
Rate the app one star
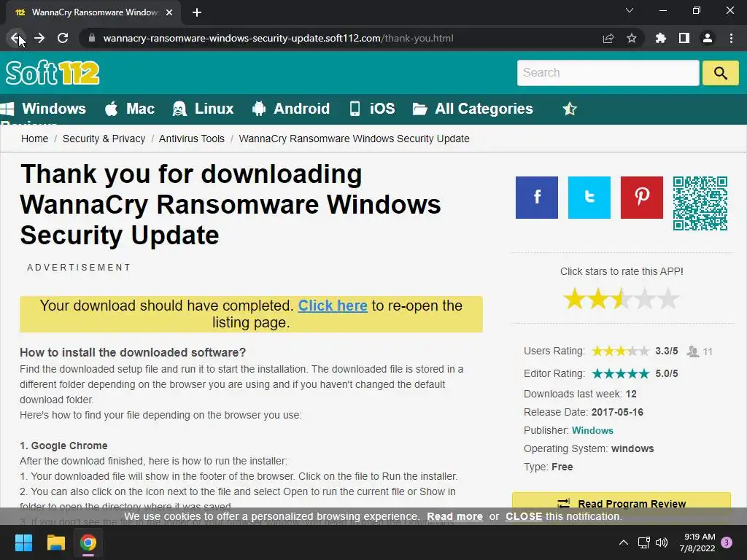click(575, 298)
